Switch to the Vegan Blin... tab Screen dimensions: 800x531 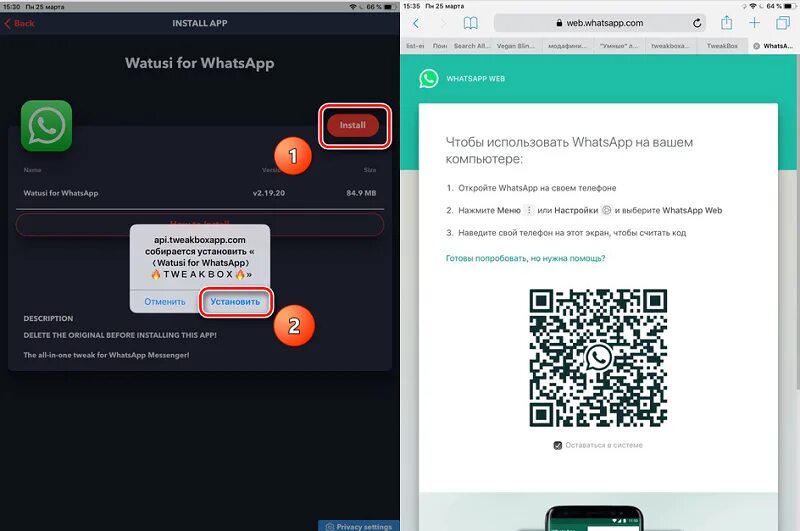[516, 46]
